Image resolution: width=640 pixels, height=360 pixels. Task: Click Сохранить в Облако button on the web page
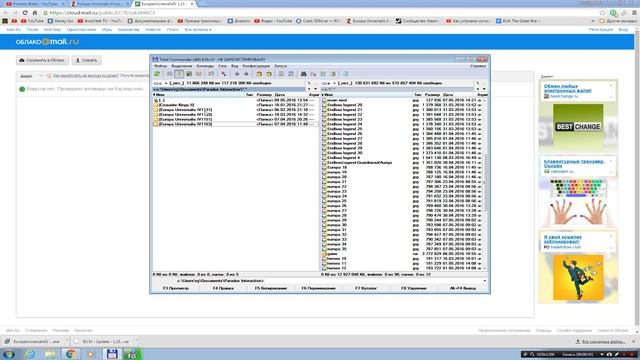[42, 60]
